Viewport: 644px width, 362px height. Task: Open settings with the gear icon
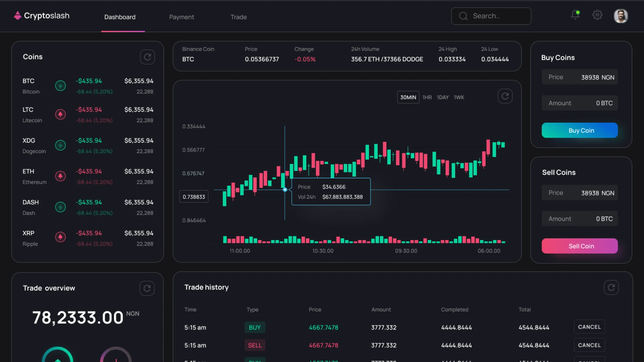pyautogui.click(x=597, y=15)
